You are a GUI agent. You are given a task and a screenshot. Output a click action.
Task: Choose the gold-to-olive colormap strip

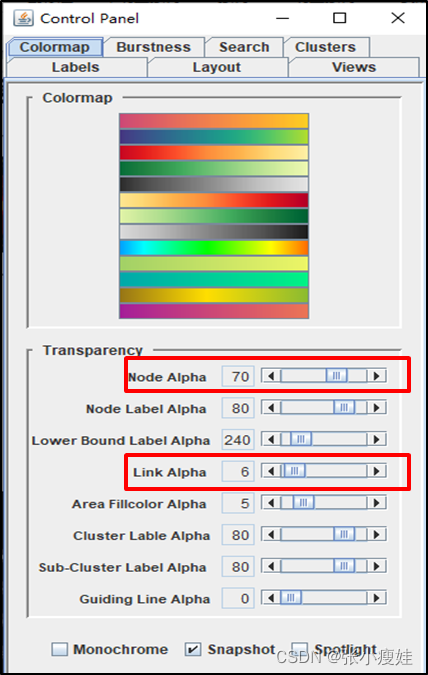pos(214,295)
